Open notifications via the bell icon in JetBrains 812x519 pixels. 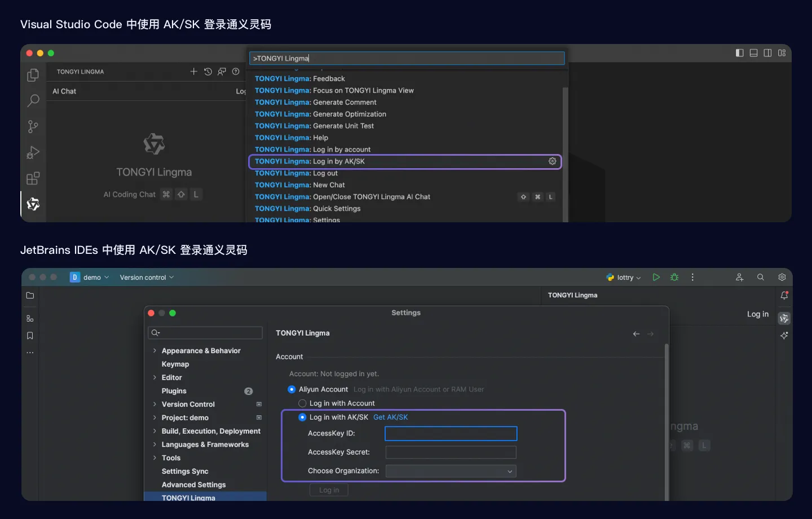tap(784, 295)
